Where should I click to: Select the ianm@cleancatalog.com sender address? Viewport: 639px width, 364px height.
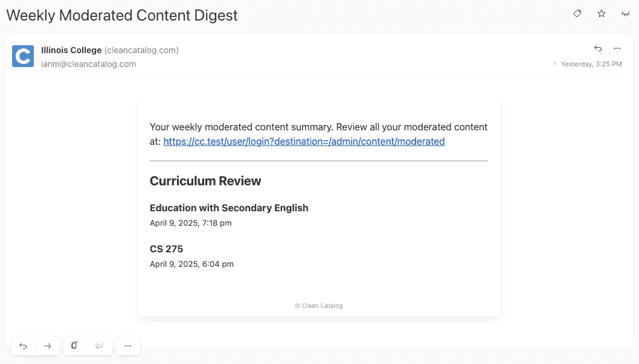(x=88, y=64)
